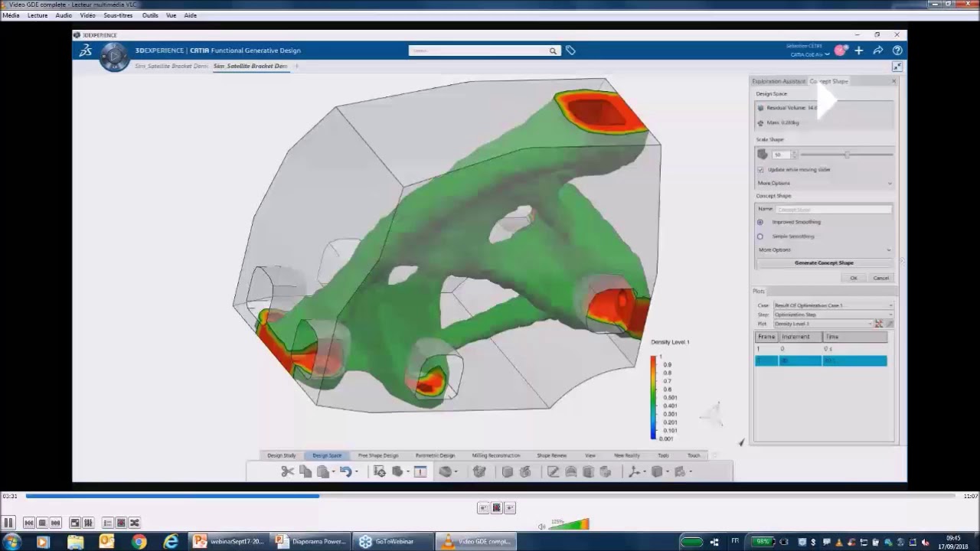Open the VLC Outils menu
This screenshot has width=980, height=551.
tap(150, 15)
